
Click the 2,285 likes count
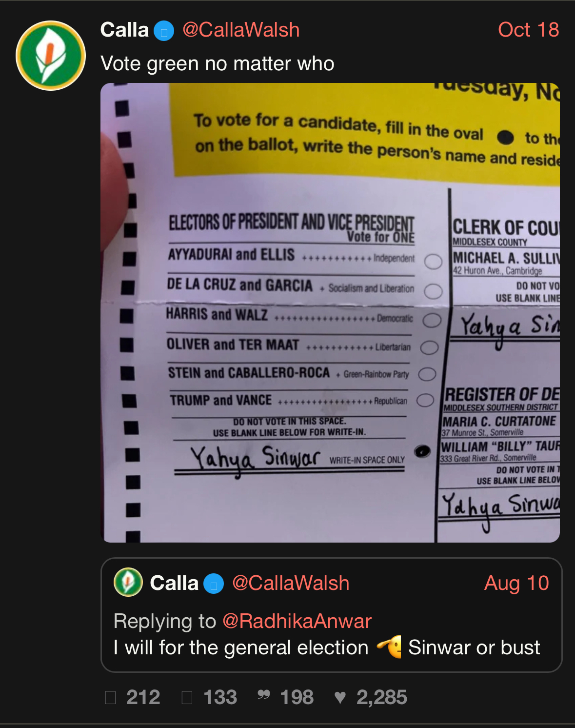coord(382,697)
